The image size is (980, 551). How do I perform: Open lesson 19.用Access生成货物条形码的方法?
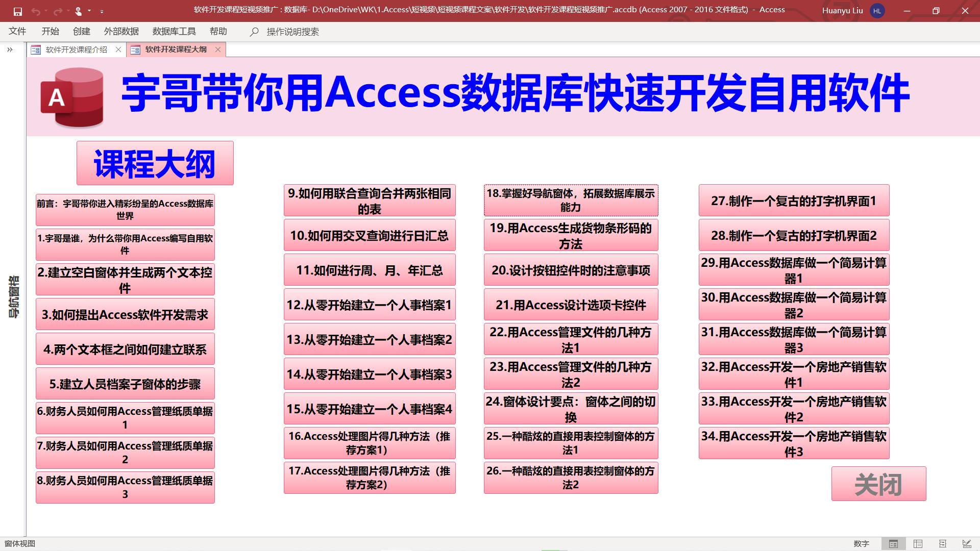(571, 235)
